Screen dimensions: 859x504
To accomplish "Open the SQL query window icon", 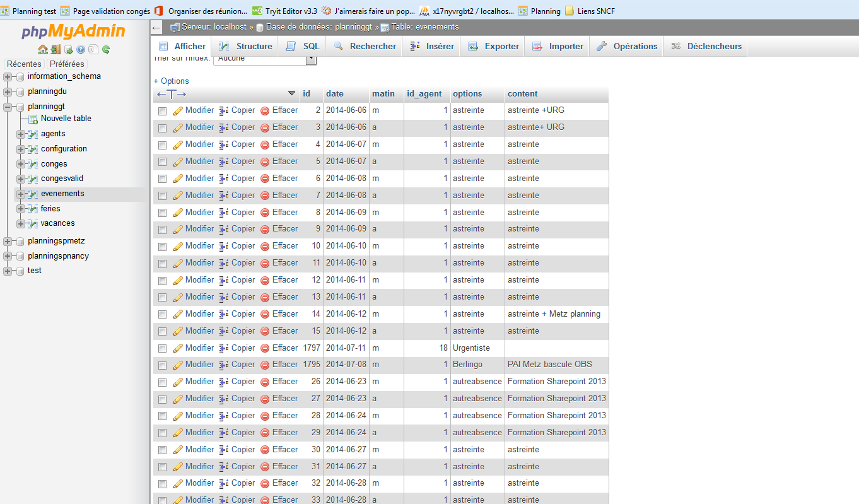I will point(68,49).
